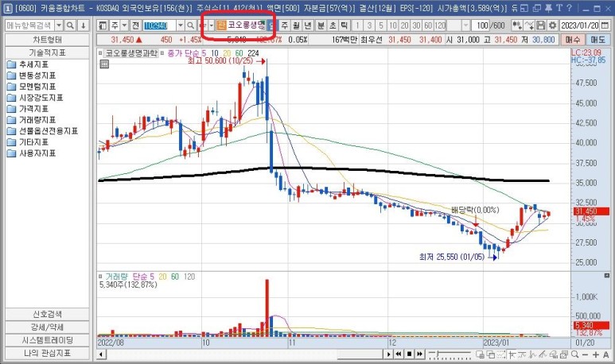Zoom out chart with minus icon
The width and height of the screenshot is (615, 364).
[586, 354]
